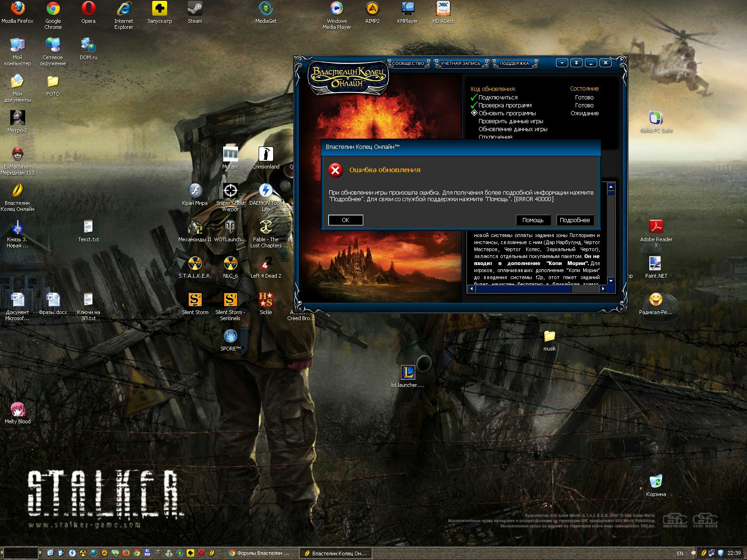Launch Властелин Колец Онлайн desktop shortcut
The height and width of the screenshot is (560, 747).
(x=17, y=197)
